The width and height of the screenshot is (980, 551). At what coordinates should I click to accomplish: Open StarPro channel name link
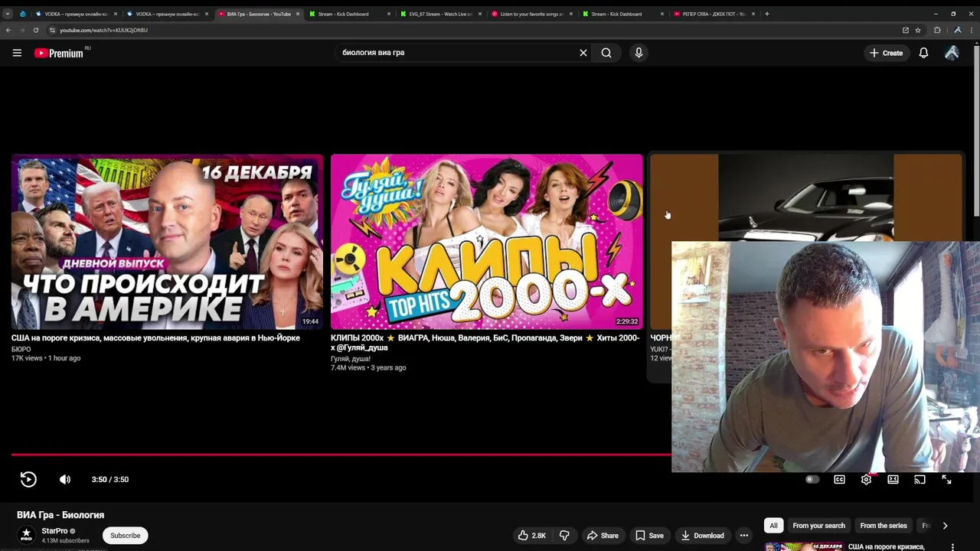(54, 531)
